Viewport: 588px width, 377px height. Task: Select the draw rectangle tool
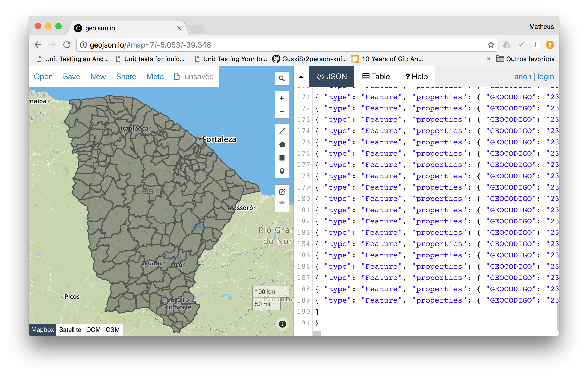(282, 158)
